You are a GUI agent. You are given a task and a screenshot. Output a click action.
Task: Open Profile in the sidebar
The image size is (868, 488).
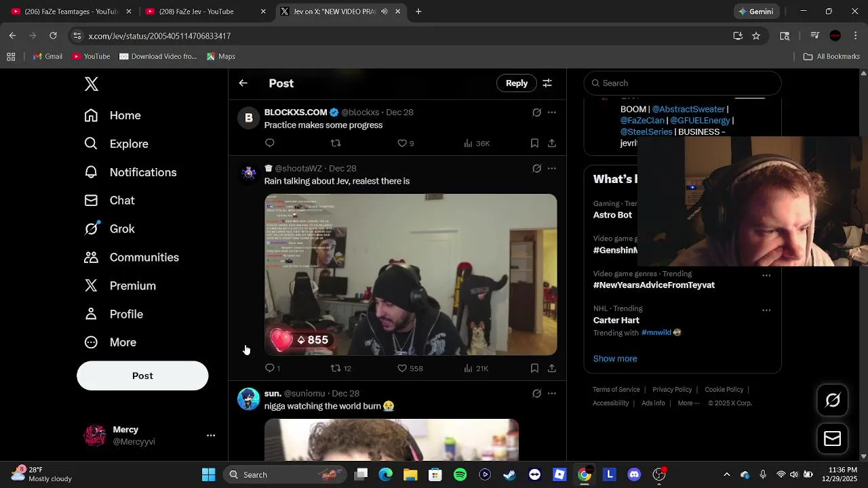coord(113,314)
